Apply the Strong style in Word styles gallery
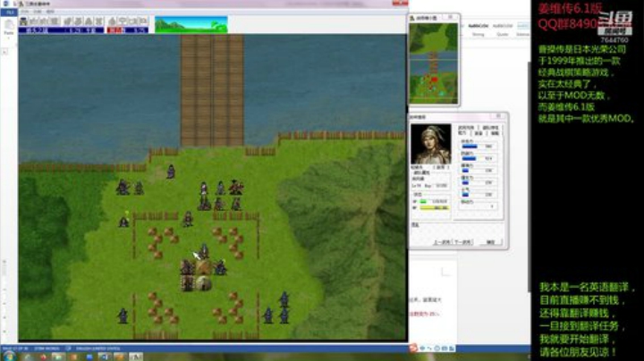The image size is (644, 361). [478, 29]
